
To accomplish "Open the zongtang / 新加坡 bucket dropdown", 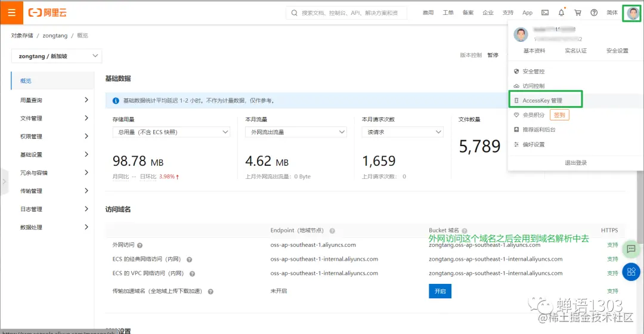I will pos(57,56).
